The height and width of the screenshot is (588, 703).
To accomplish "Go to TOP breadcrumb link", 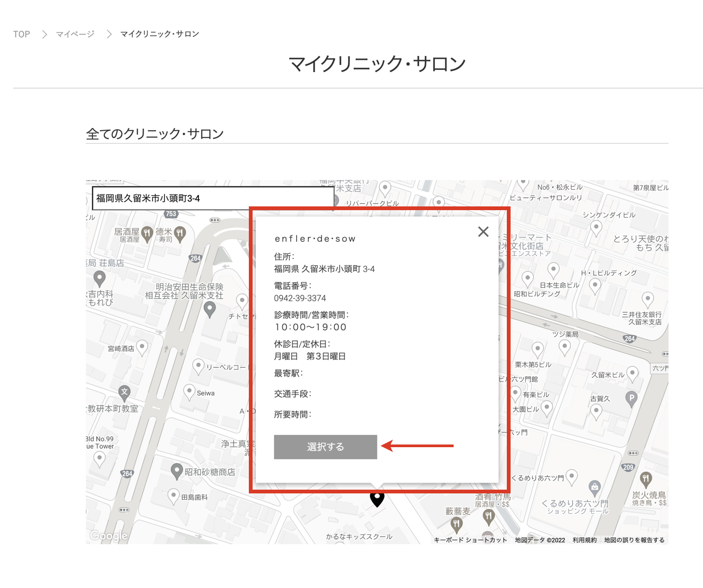I will coord(21,34).
